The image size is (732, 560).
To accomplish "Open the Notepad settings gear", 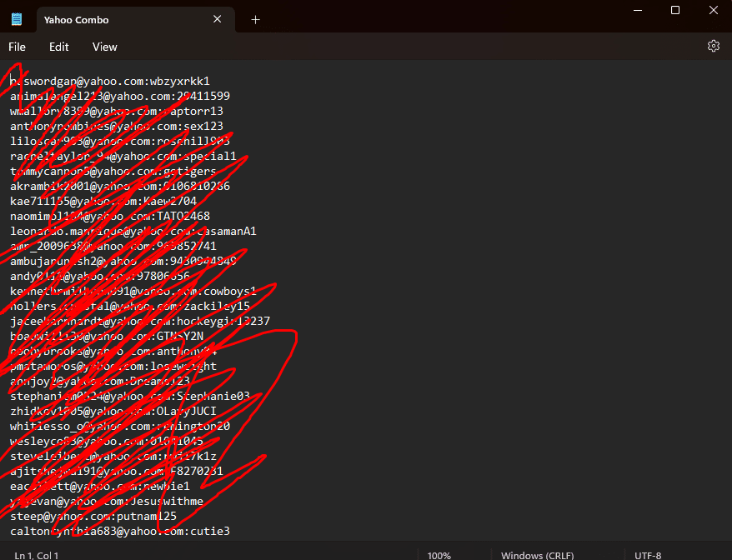I will [714, 46].
